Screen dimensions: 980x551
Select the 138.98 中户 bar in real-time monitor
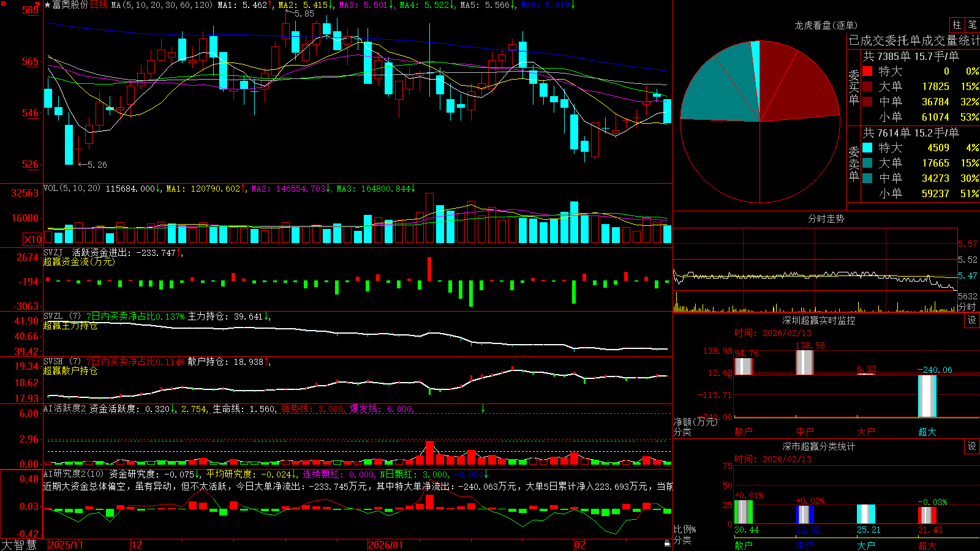pos(804,362)
